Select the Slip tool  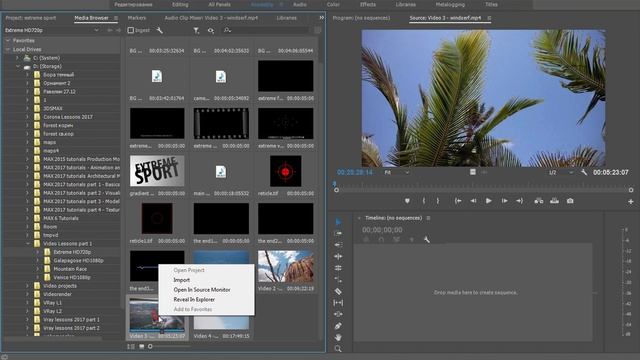coord(338,303)
